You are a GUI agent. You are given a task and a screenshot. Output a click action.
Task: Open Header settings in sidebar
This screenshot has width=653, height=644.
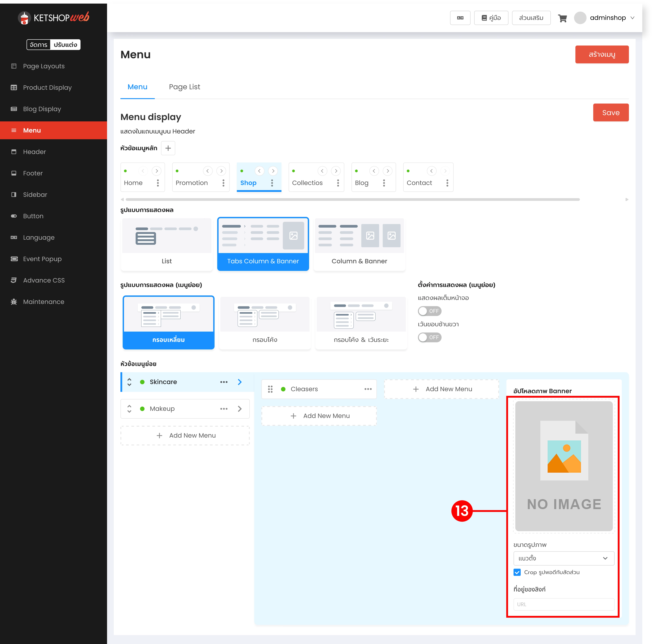click(34, 152)
